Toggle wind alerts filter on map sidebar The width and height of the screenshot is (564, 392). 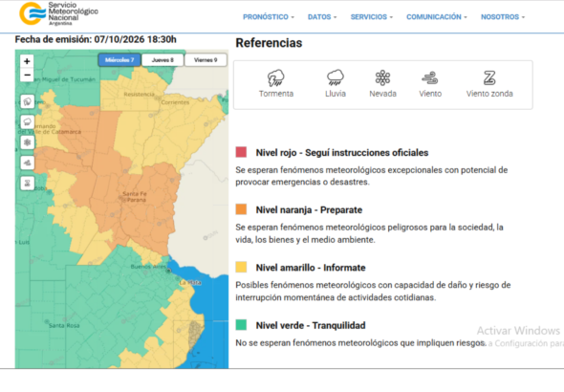(28, 163)
